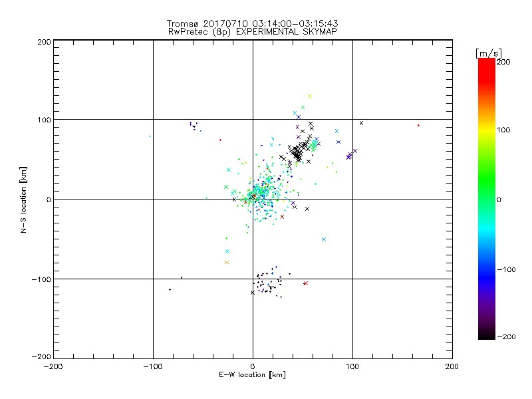The width and height of the screenshot is (532, 399).
Task: Click the red X marker just below the center cluster
Action: pos(282,217)
